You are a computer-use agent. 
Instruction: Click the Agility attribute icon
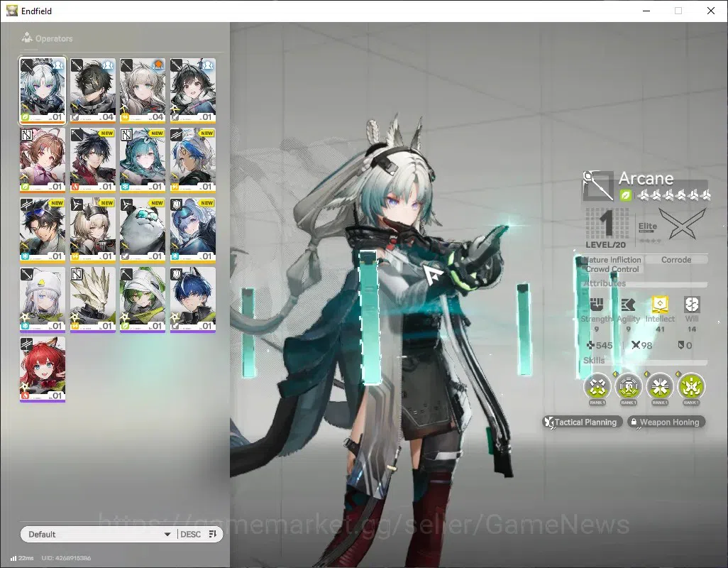tap(628, 305)
